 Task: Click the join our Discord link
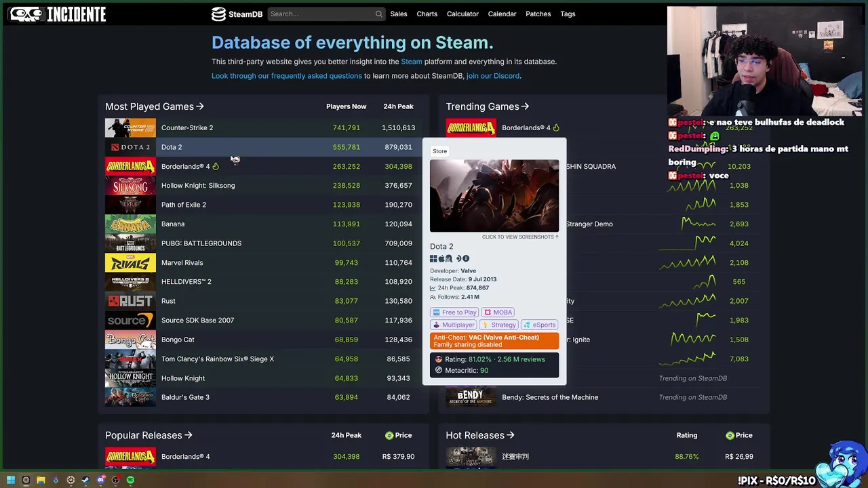(493, 76)
